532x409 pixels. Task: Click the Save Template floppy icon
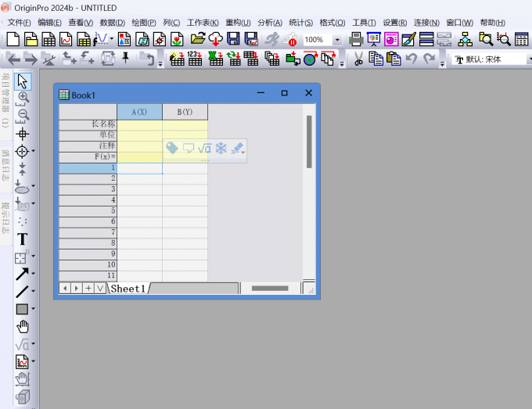(251, 39)
